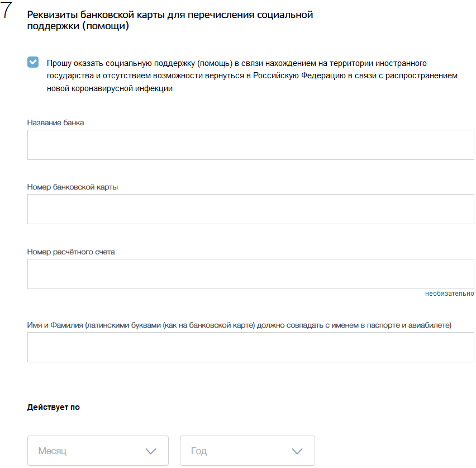Open the 'Год' dropdown
Screen dimensions: 476x468
click(247, 451)
